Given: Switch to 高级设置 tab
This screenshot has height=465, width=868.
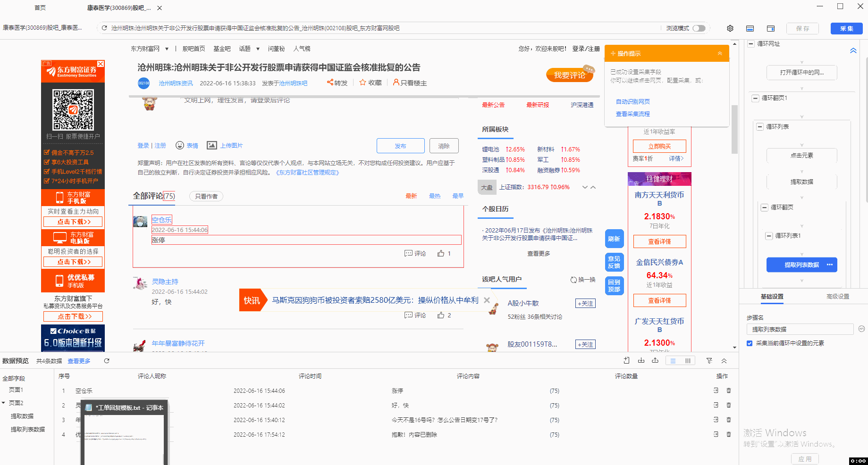Looking at the screenshot, I should pyautogui.click(x=838, y=296).
